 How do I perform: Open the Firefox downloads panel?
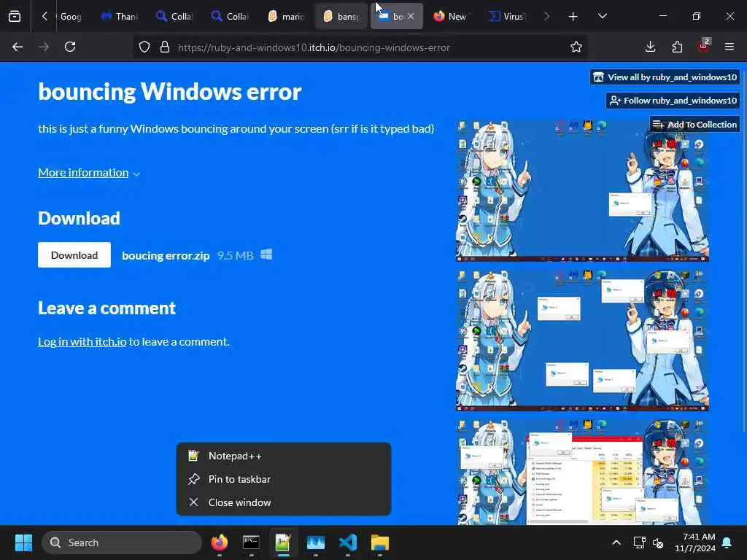pyautogui.click(x=650, y=47)
